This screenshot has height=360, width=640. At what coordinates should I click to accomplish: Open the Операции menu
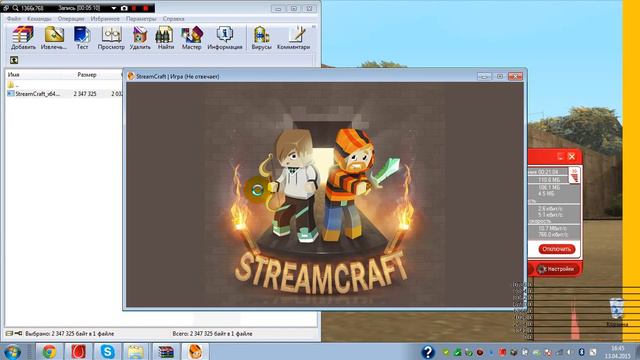click(71, 19)
